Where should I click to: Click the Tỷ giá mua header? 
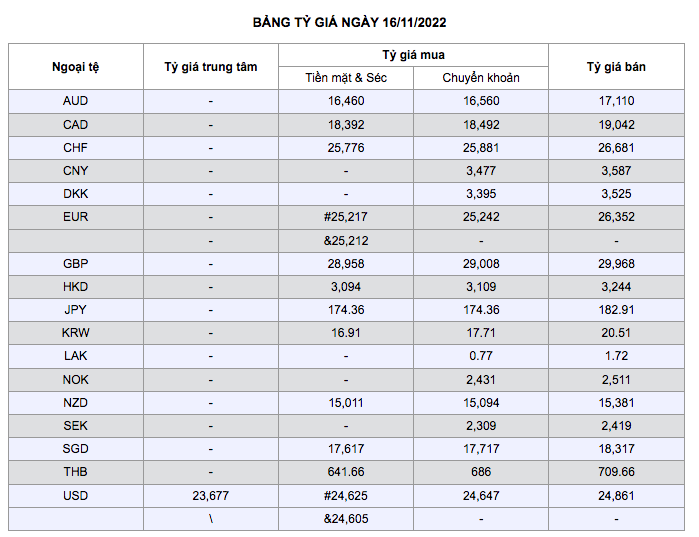click(414, 55)
